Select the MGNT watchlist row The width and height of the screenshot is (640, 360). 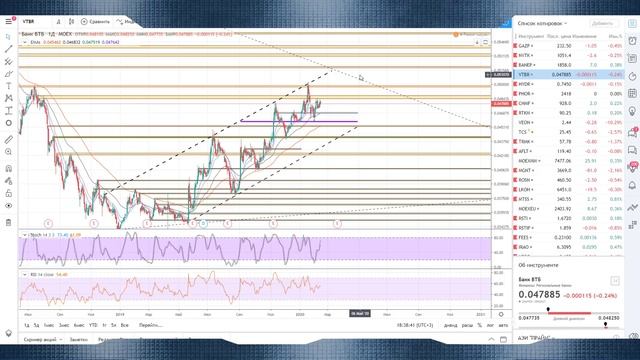[x=568, y=171]
